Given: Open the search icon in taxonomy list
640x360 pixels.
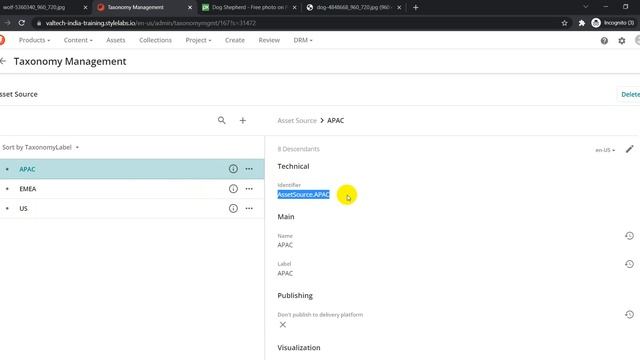Looking at the screenshot, I should point(222,120).
